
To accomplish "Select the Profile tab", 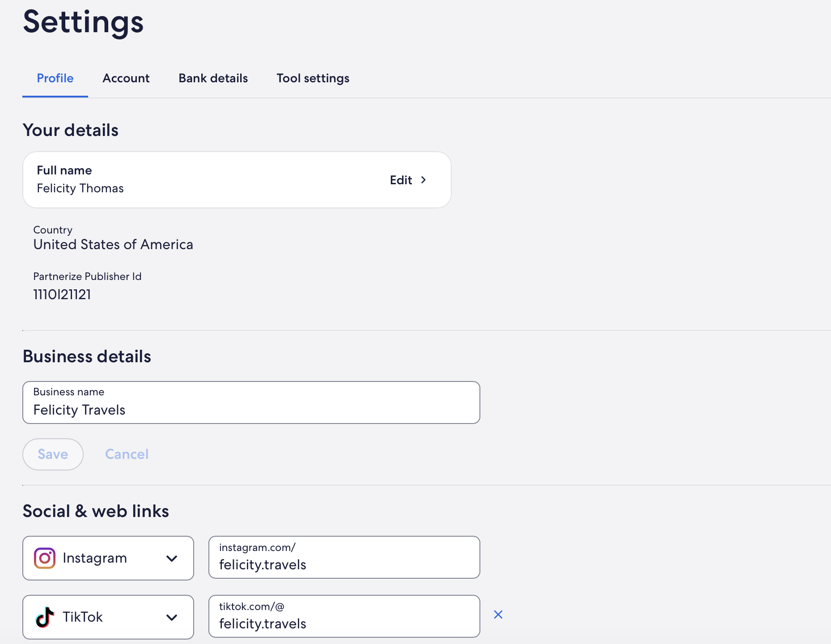I will pyautogui.click(x=55, y=78).
